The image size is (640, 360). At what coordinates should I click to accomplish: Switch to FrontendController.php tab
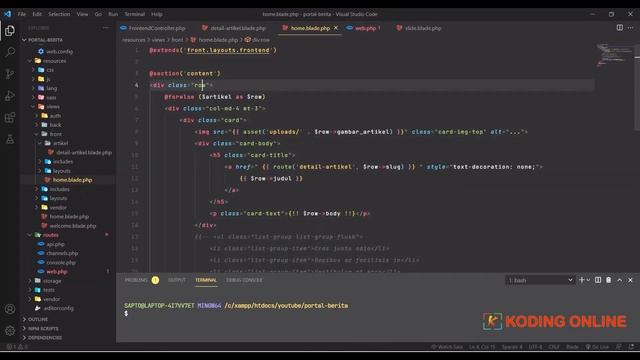point(157,28)
